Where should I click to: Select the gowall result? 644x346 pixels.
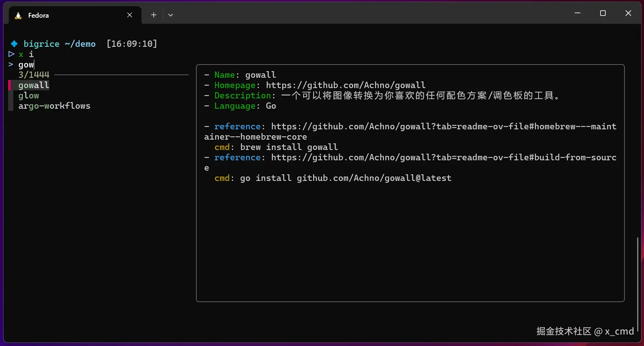34,85
